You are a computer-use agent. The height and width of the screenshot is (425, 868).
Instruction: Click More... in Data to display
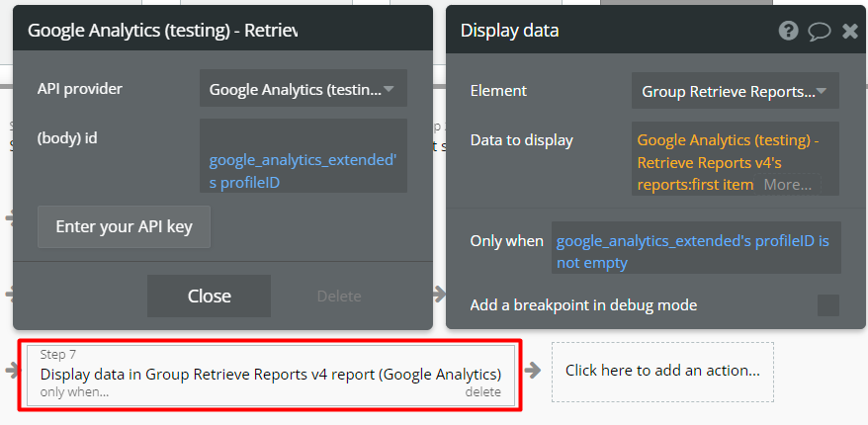click(x=788, y=185)
